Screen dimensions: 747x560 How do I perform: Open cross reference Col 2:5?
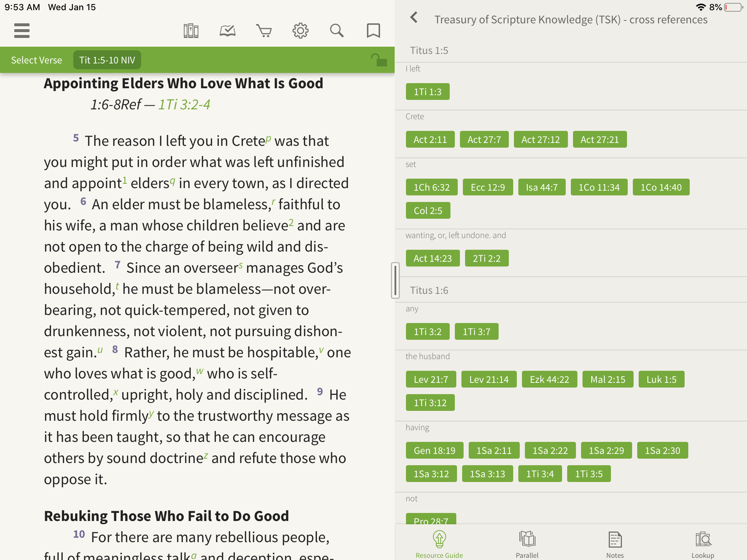tap(428, 210)
